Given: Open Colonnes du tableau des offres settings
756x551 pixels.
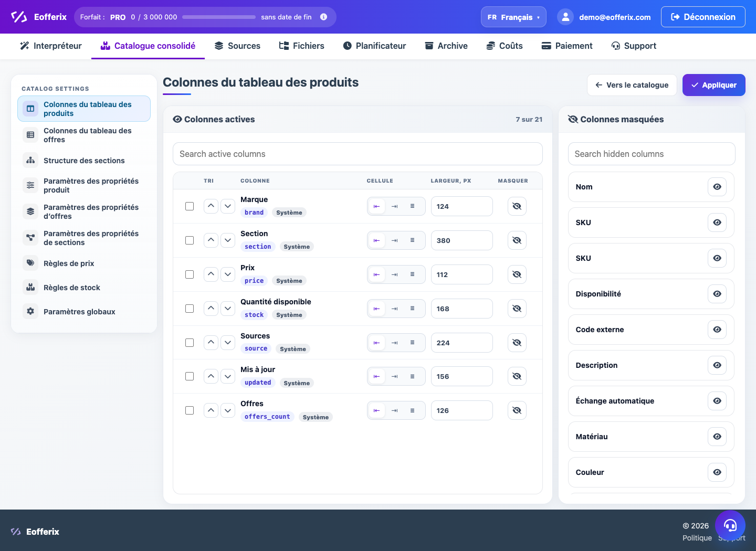Looking at the screenshot, I should [x=84, y=135].
